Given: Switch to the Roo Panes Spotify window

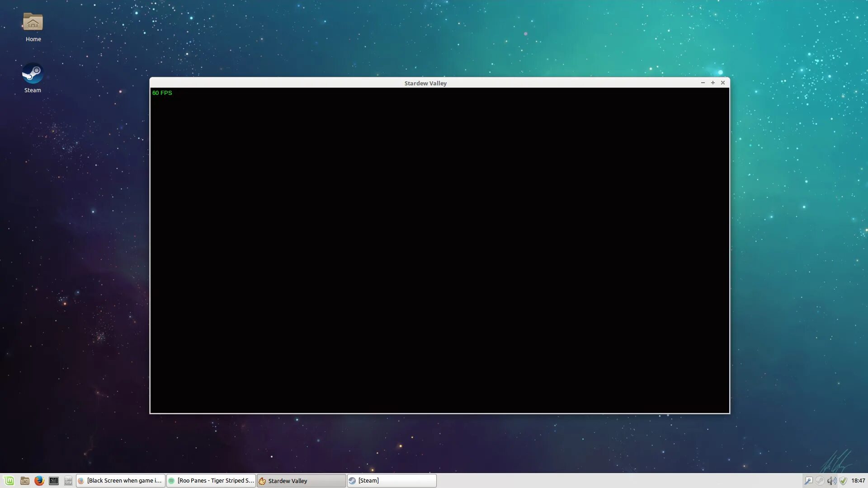Looking at the screenshot, I should 211,481.
